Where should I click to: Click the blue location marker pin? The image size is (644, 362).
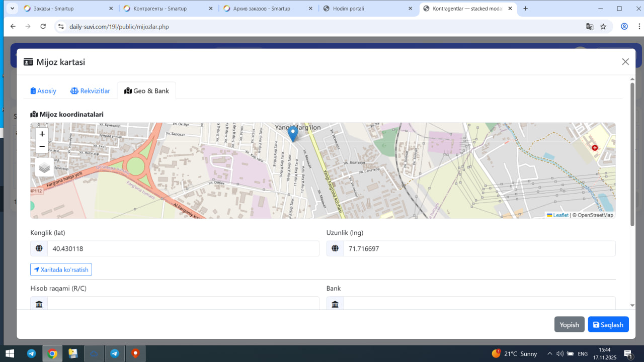click(292, 134)
